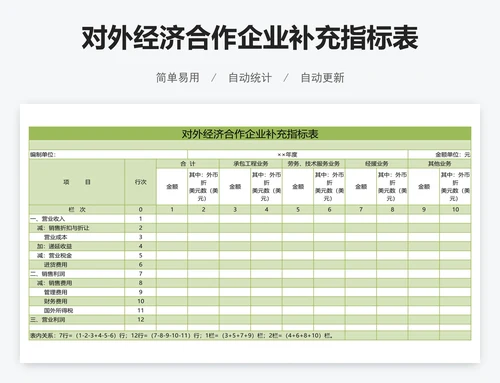Select the green banner title inside the sheet
The image size is (500, 383).
tap(250, 134)
